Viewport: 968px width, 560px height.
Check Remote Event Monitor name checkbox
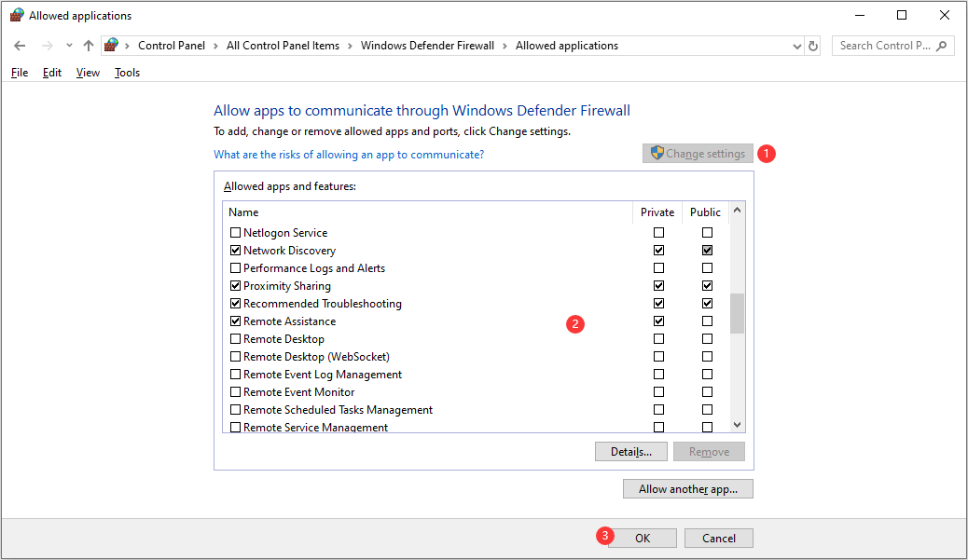coord(235,391)
